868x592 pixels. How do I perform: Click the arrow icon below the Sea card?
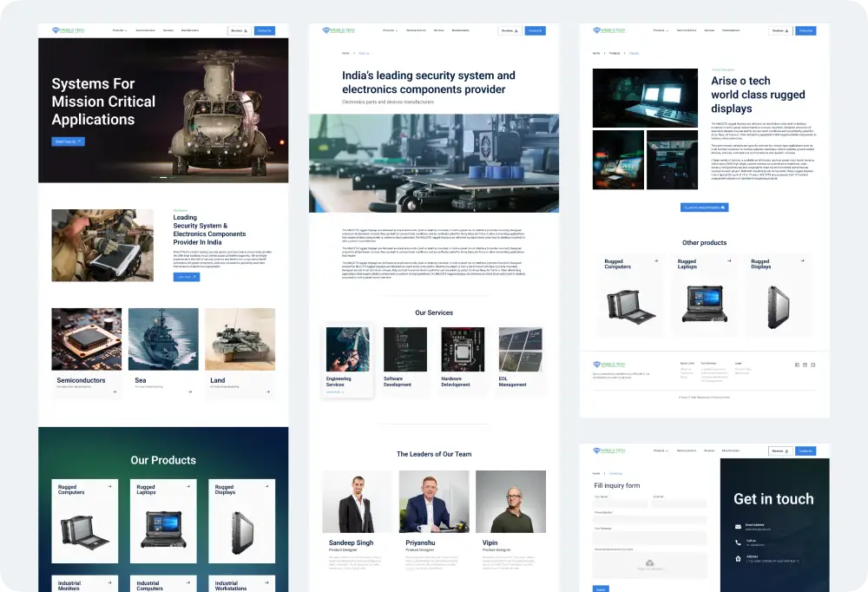point(191,392)
